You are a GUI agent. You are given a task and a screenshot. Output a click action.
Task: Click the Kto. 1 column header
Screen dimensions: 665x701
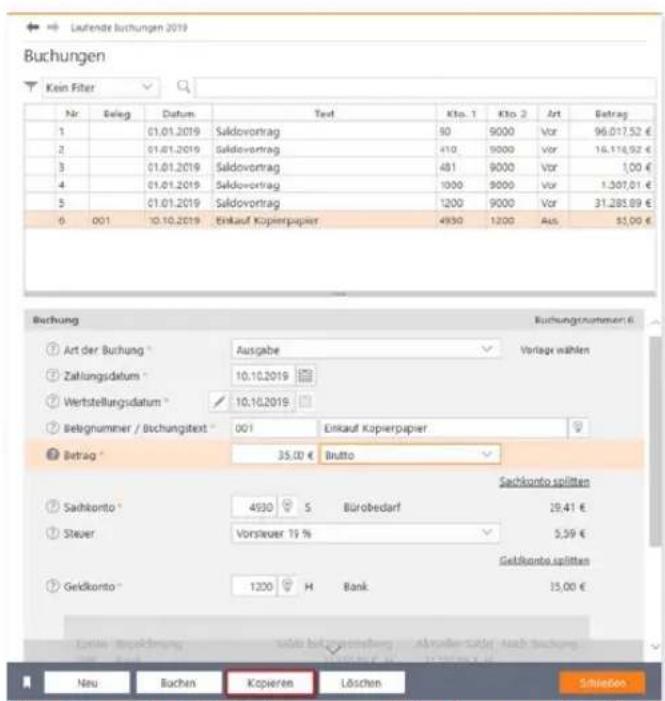[462, 114]
